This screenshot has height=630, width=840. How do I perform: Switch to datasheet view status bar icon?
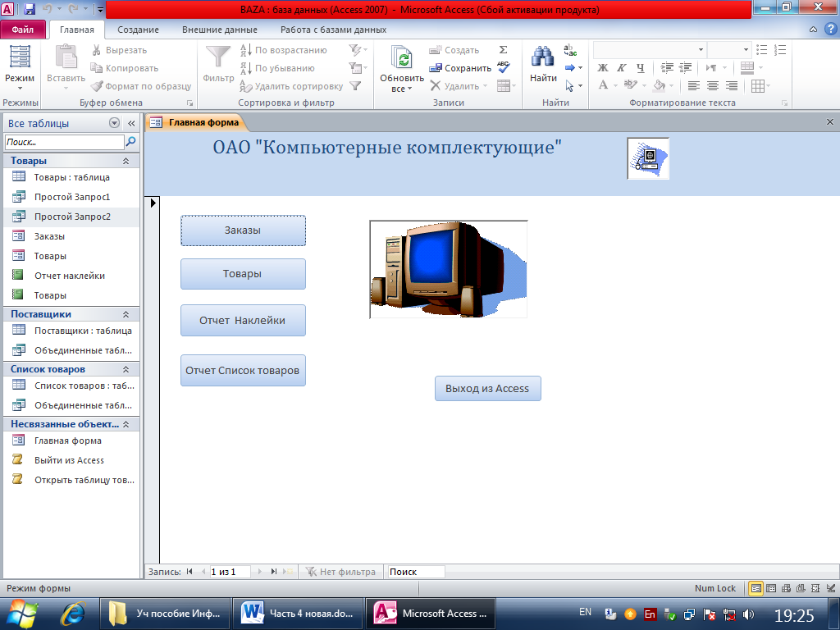(x=771, y=588)
